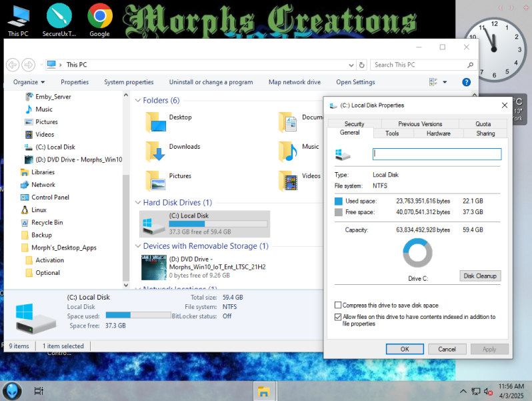Select Music in navigation tree

tap(39, 109)
